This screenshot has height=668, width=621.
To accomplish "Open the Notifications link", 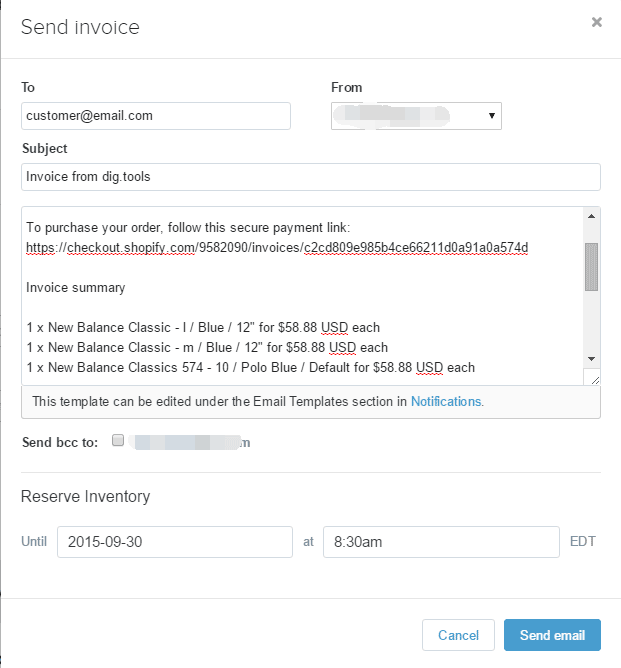I will (x=446, y=401).
